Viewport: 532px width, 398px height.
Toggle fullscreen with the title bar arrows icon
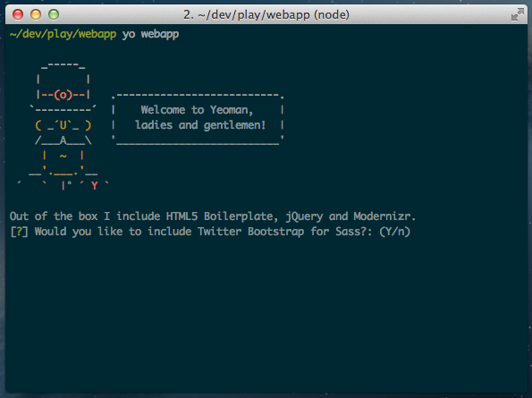pos(518,15)
